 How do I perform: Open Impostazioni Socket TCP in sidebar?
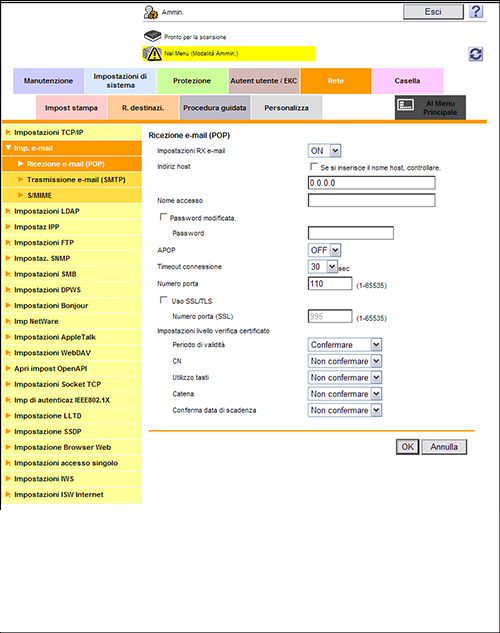(x=72, y=384)
